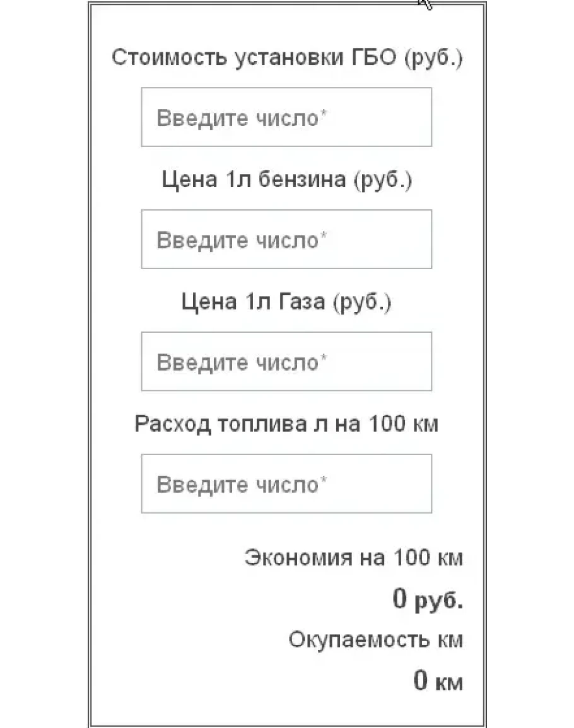Click the 'Окупаемость км' heading
574x728 pixels.
[376, 640]
